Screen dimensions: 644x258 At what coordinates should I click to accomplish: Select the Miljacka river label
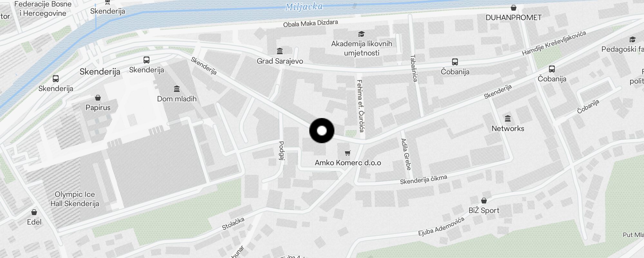tap(304, 7)
